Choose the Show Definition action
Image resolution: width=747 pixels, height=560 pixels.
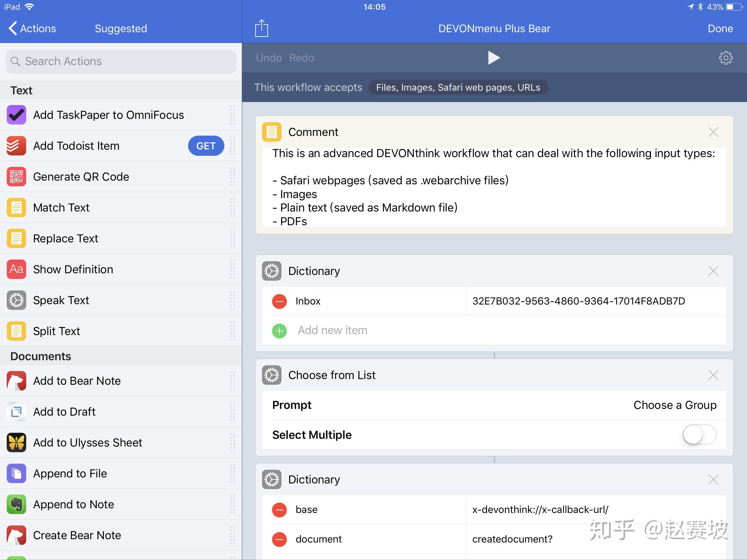tap(73, 269)
